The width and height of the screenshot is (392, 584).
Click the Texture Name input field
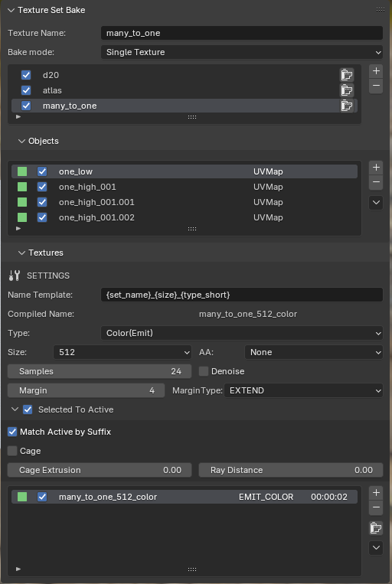coord(242,33)
